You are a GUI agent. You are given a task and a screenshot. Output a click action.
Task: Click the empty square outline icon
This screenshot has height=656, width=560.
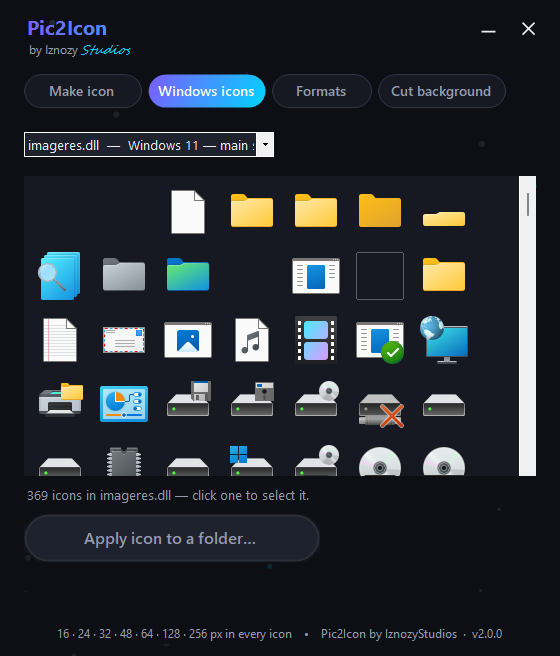pyautogui.click(x=380, y=276)
